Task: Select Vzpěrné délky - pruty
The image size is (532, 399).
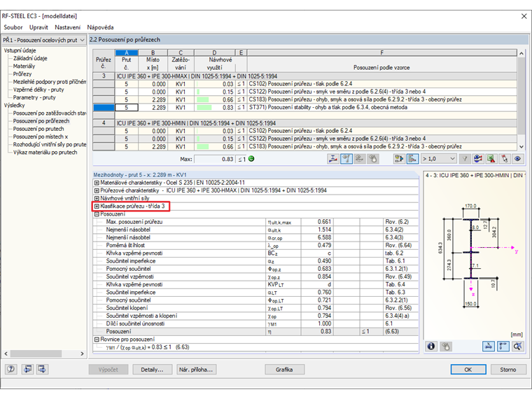Action: point(38,90)
